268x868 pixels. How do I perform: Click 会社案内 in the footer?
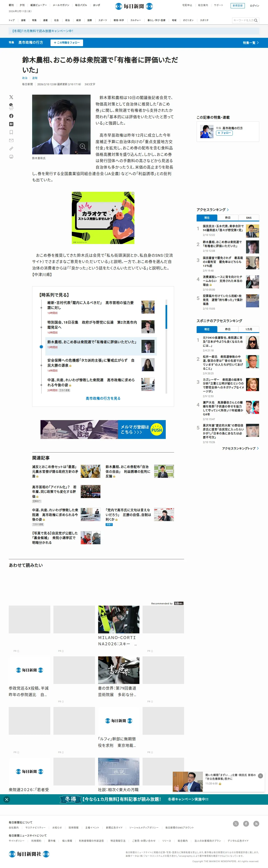(x=14, y=827)
